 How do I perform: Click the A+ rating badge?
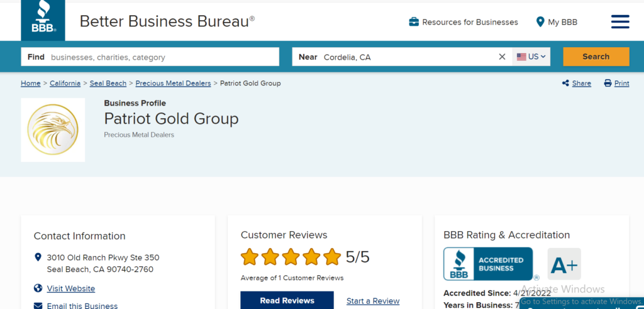pos(564,264)
